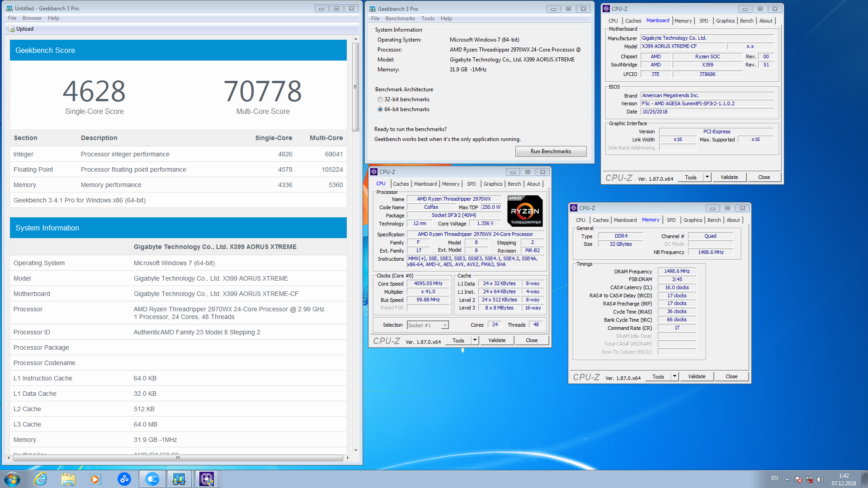This screenshot has height=488, width=868.
Task: Select 32-bit benchmarks radio option
Action: 380,99
